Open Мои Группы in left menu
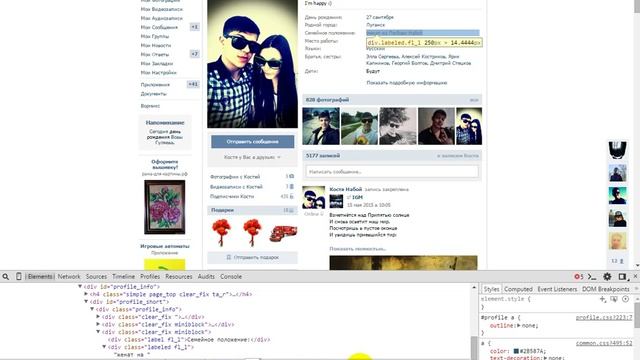This screenshot has height=360, width=640. 155,36
